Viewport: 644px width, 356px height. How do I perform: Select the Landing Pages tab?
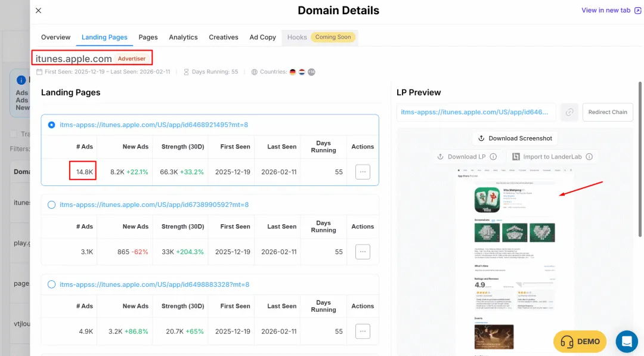tap(104, 37)
